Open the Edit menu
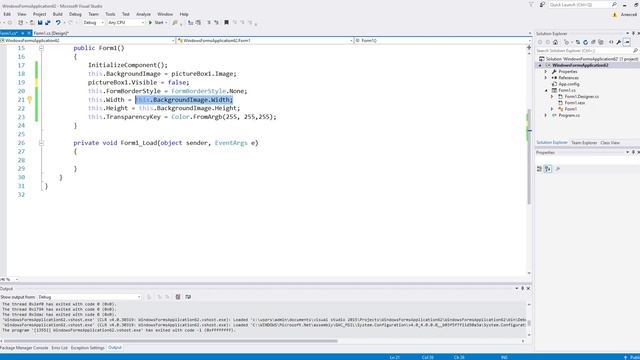The height and width of the screenshot is (360, 640). pyautogui.click(x=7, y=14)
